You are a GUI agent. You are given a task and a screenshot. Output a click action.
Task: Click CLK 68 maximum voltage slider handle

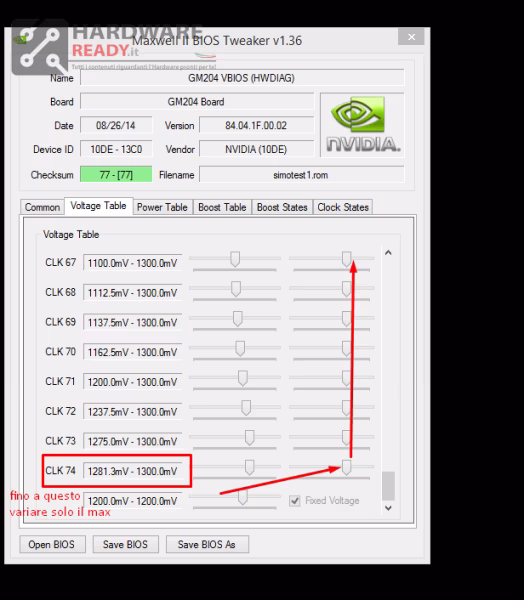[x=346, y=289]
